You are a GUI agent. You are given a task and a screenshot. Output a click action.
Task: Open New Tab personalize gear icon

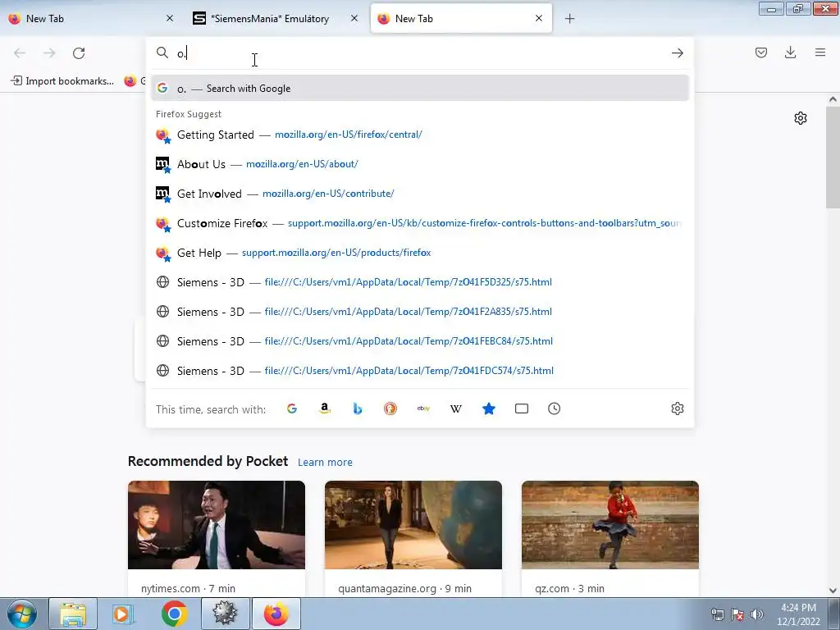tap(801, 118)
